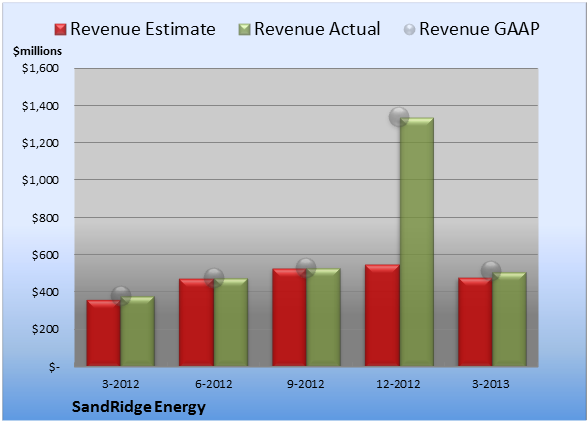Click the gray Revenue GAAP legend marker

(410, 30)
